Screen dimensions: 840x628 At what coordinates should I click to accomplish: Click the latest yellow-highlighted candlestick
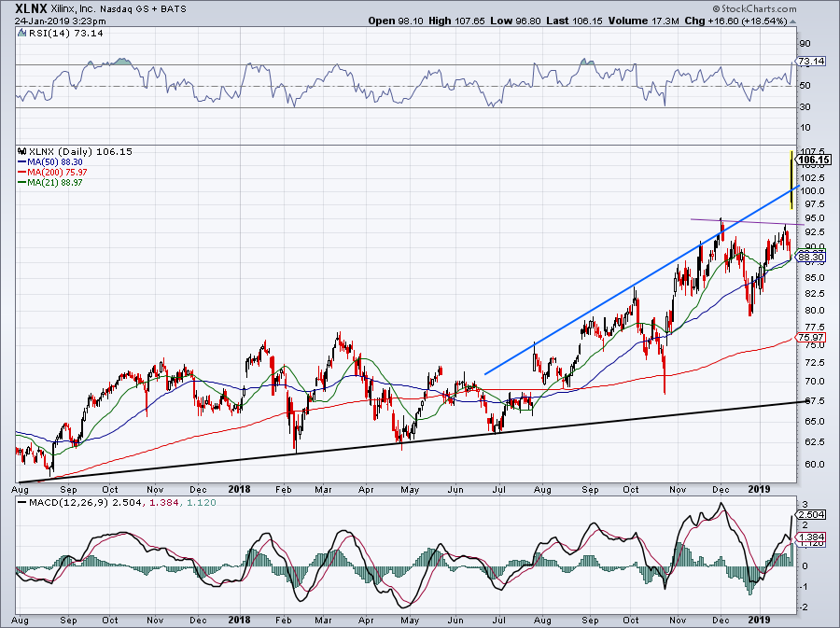(791, 180)
